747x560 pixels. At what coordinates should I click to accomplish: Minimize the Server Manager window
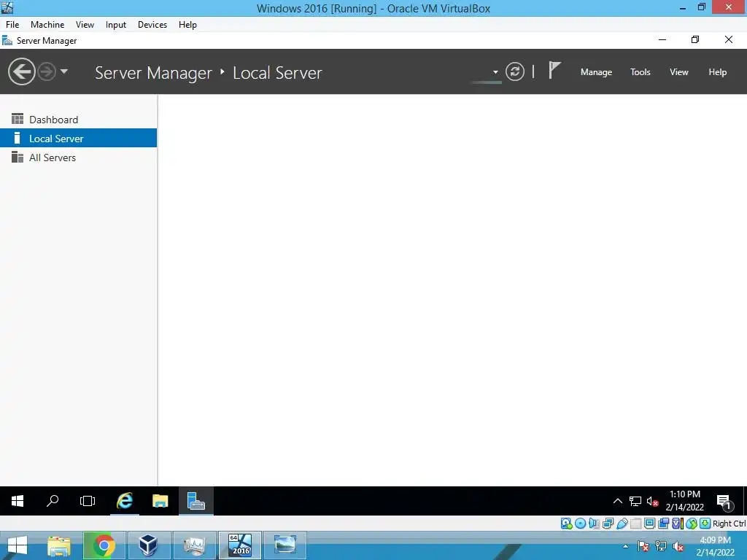pyautogui.click(x=662, y=40)
